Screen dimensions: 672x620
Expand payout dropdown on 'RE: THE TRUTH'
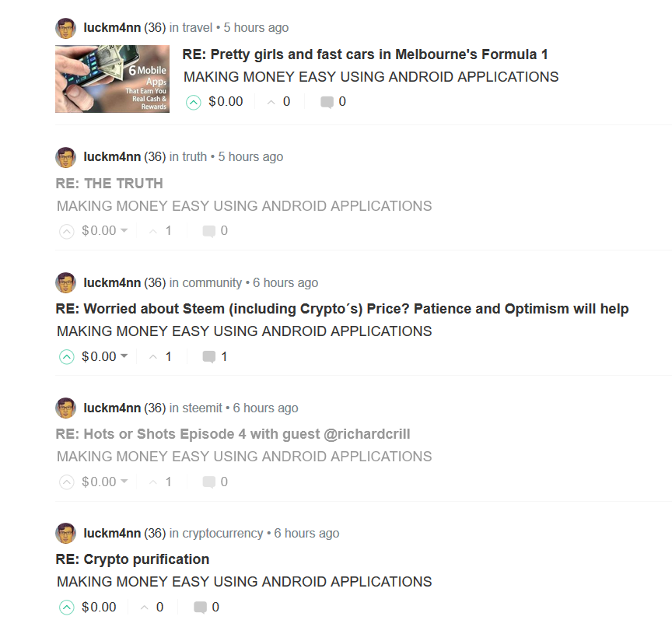pos(124,231)
